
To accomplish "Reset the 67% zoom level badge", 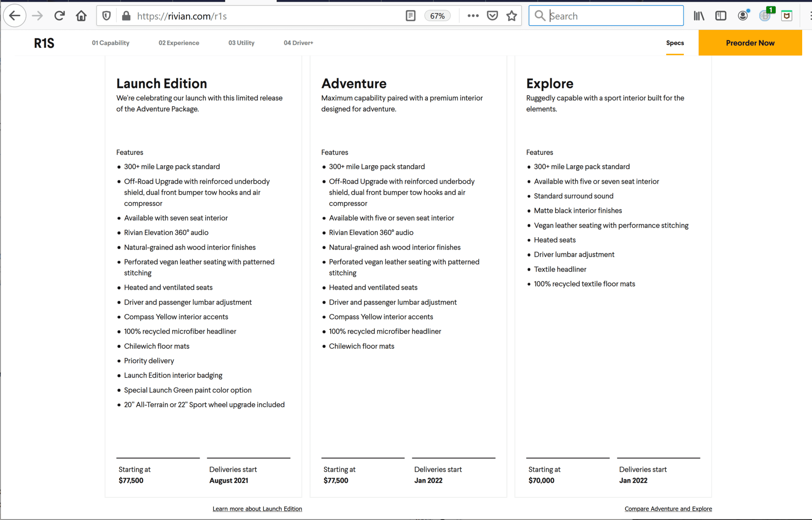I will (437, 16).
